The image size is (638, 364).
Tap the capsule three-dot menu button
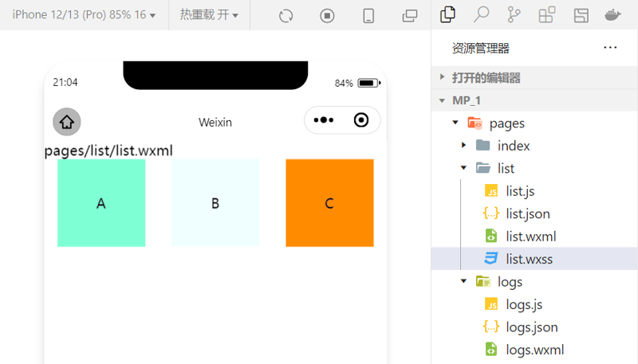tap(324, 119)
